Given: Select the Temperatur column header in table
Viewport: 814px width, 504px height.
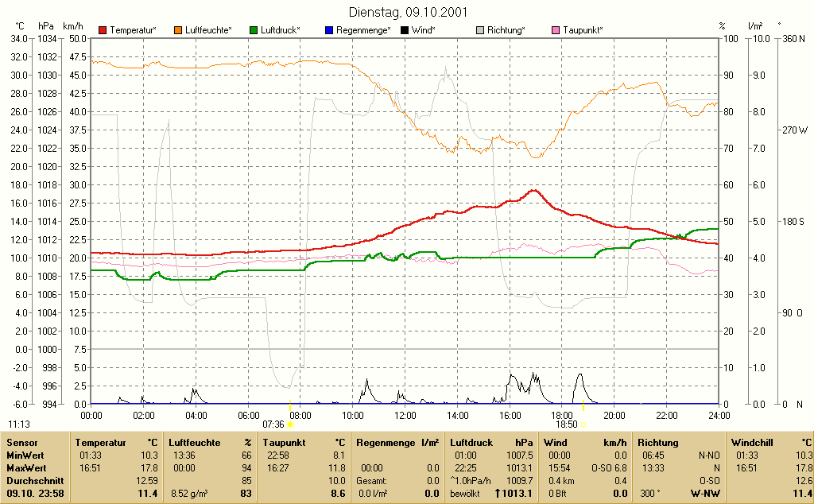Looking at the screenshot, I should click(101, 443).
